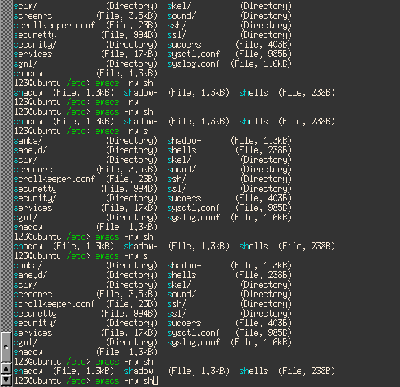
Task: Click sane.d/ in the last listing
Action: [31, 275]
